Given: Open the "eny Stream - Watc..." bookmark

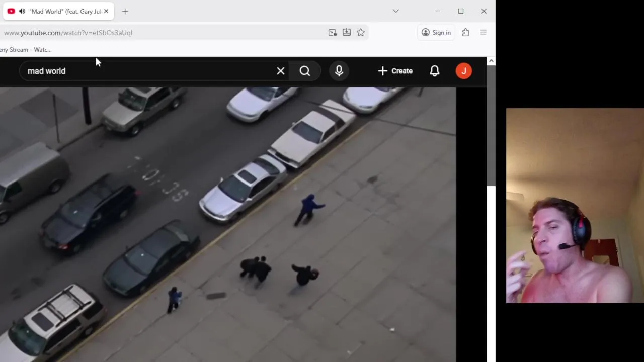Looking at the screenshot, I should (x=25, y=49).
